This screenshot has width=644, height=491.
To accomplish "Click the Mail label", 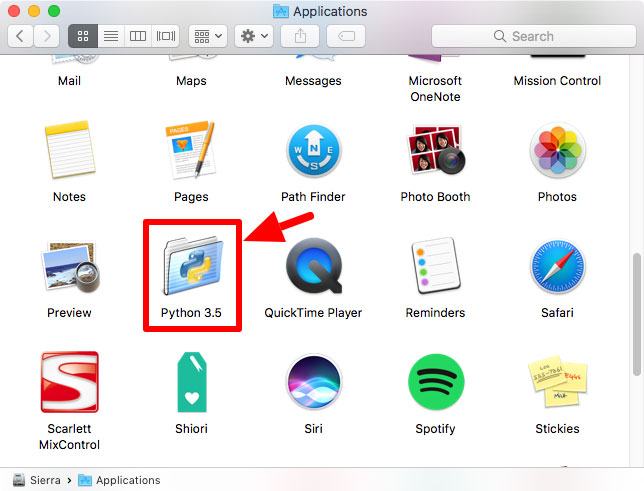I will click(x=69, y=81).
